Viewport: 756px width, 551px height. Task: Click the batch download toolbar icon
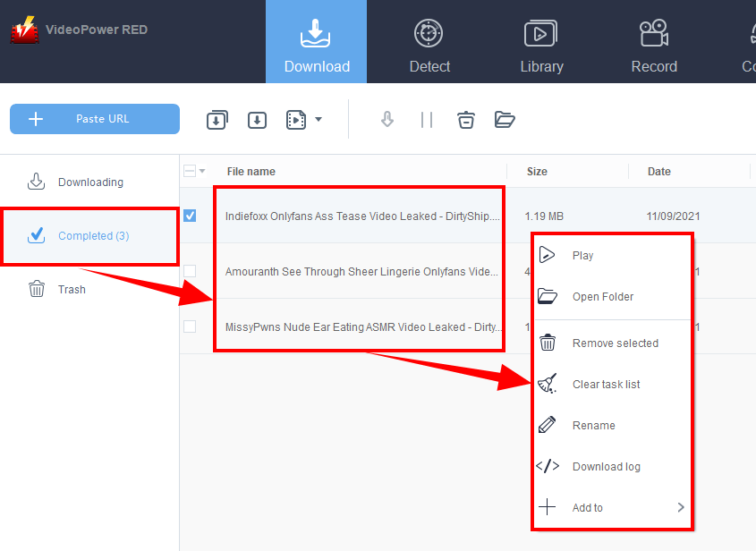point(217,120)
